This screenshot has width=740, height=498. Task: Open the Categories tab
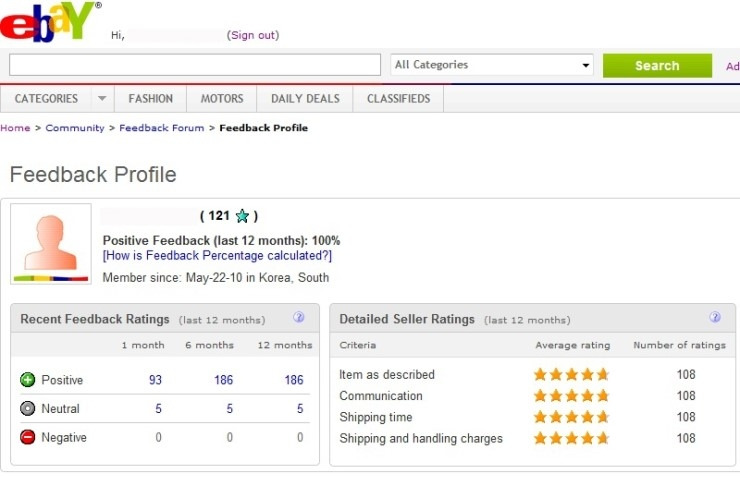tap(46, 99)
